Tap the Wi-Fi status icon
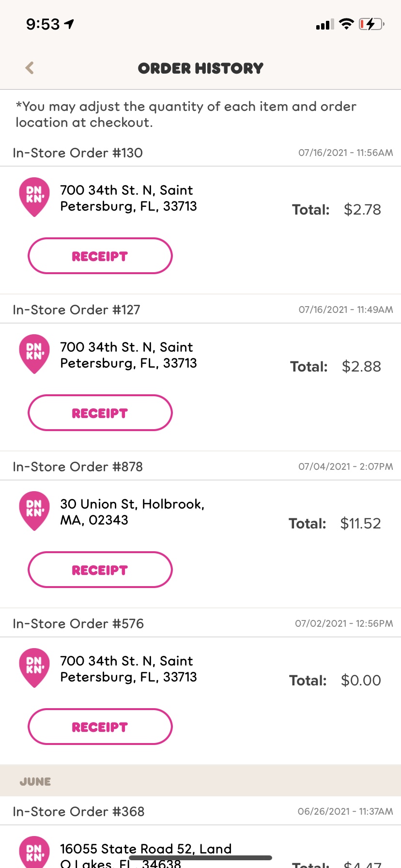Image resolution: width=401 pixels, height=868 pixels. coord(346,24)
